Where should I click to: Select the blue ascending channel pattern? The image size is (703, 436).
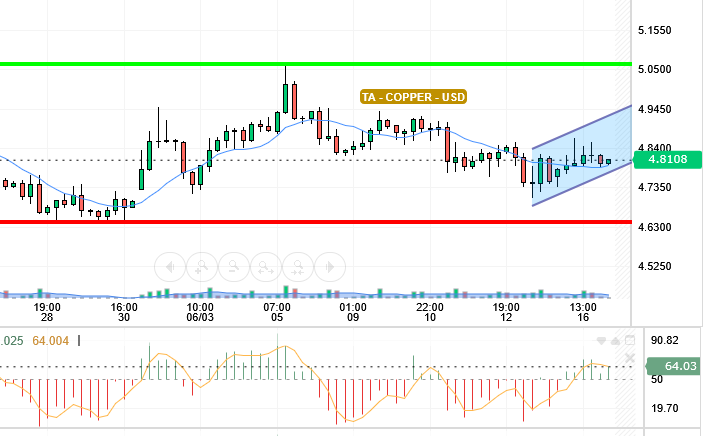582,157
